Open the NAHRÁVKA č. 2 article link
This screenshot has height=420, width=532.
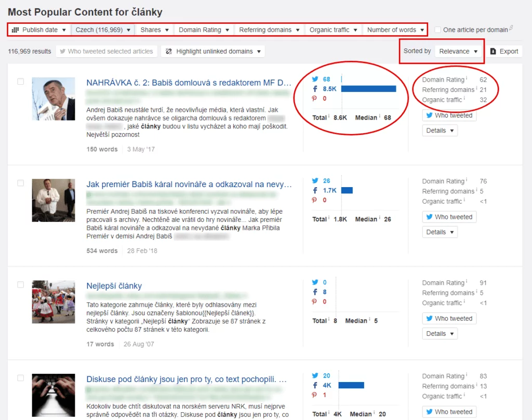tap(189, 83)
